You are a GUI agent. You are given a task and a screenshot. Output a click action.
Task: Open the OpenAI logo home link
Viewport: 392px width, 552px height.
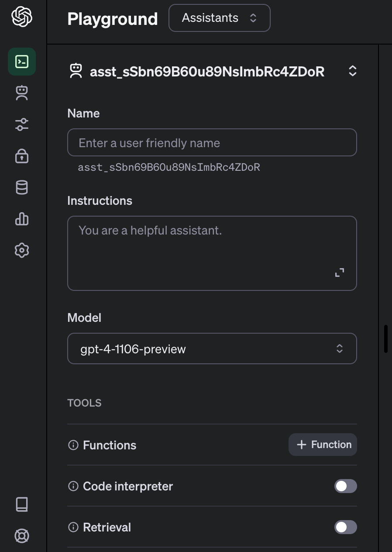[x=21, y=17]
